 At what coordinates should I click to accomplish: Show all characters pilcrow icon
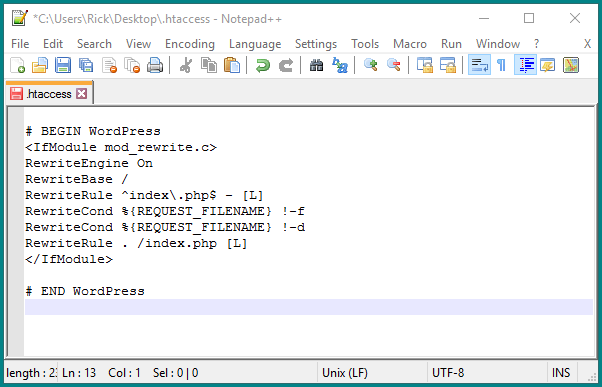click(x=501, y=65)
